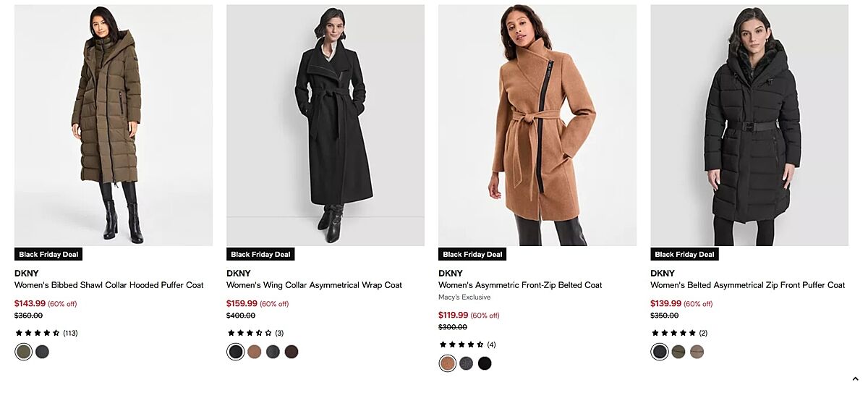
Task: Choose black swatch for Wing Collar Wrap Coat
Action: click(236, 352)
